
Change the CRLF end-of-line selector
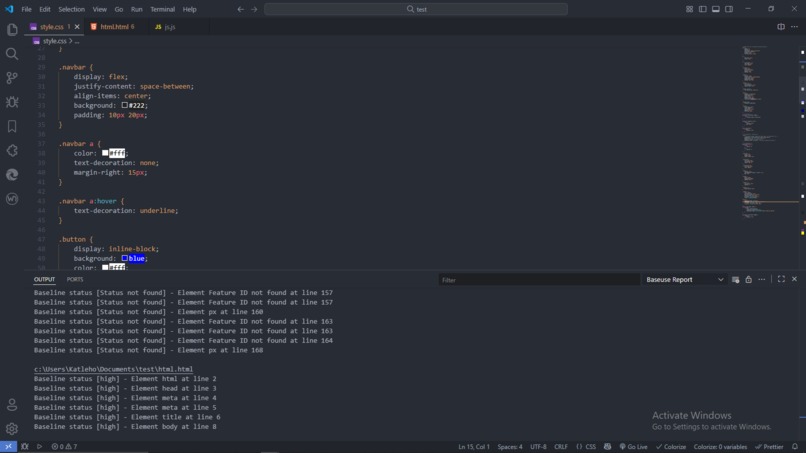pyautogui.click(x=561, y=446)
